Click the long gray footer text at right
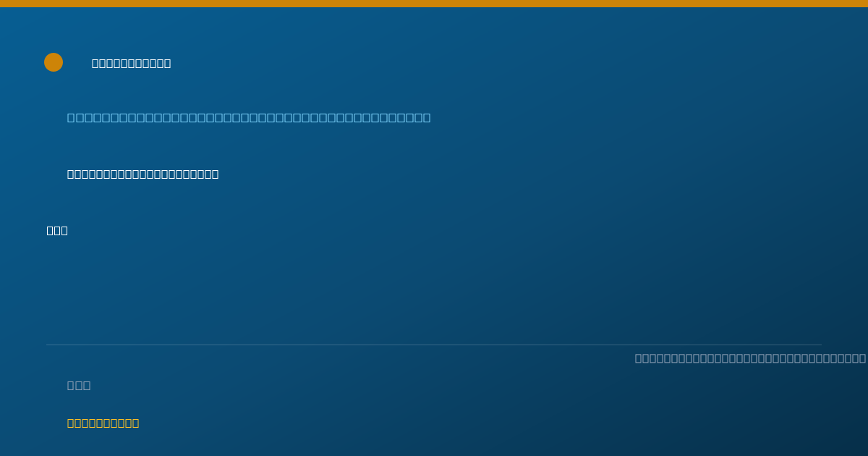The height and width of the screenshot is (456, 868). 751,358
